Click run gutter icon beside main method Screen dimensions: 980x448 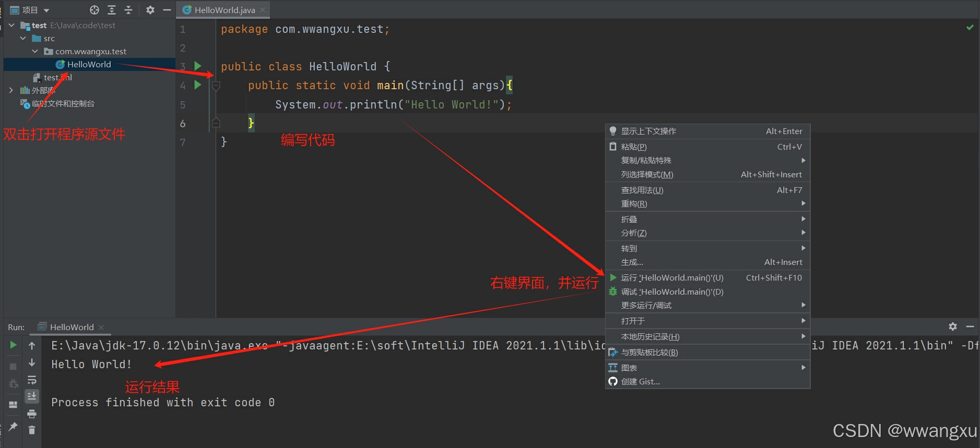point(198,84)
